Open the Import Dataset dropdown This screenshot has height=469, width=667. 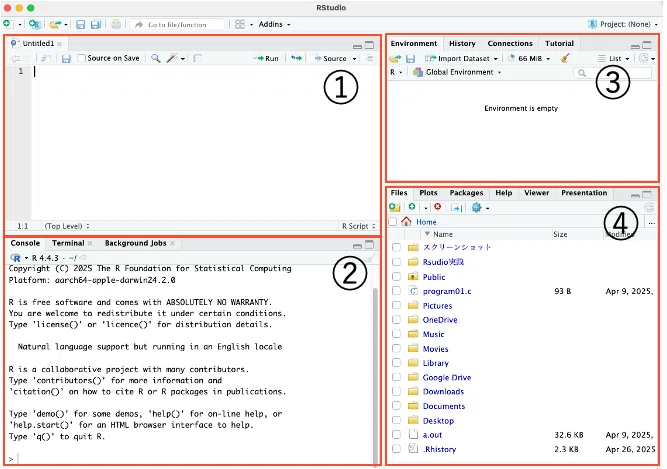(x=461, y=58)
